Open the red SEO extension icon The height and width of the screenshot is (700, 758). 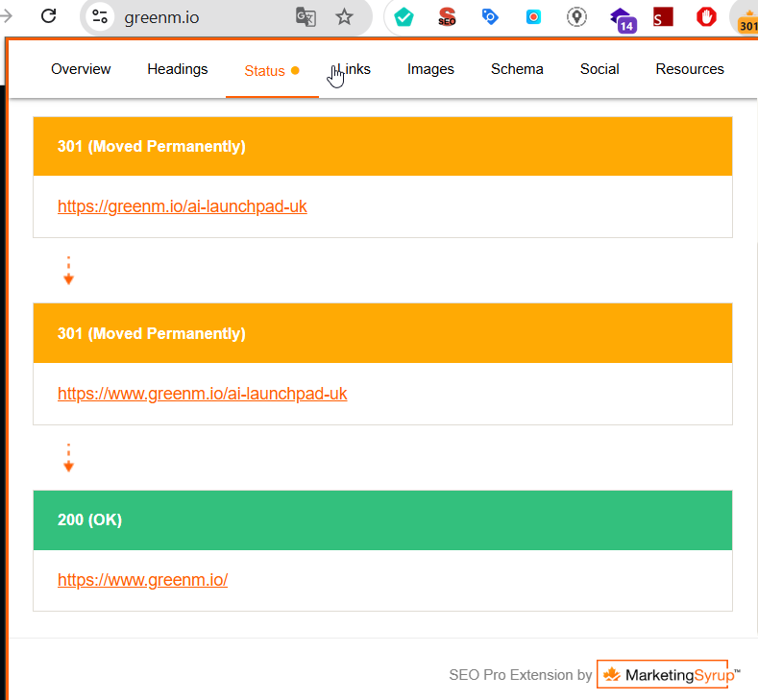pos(447,17)
